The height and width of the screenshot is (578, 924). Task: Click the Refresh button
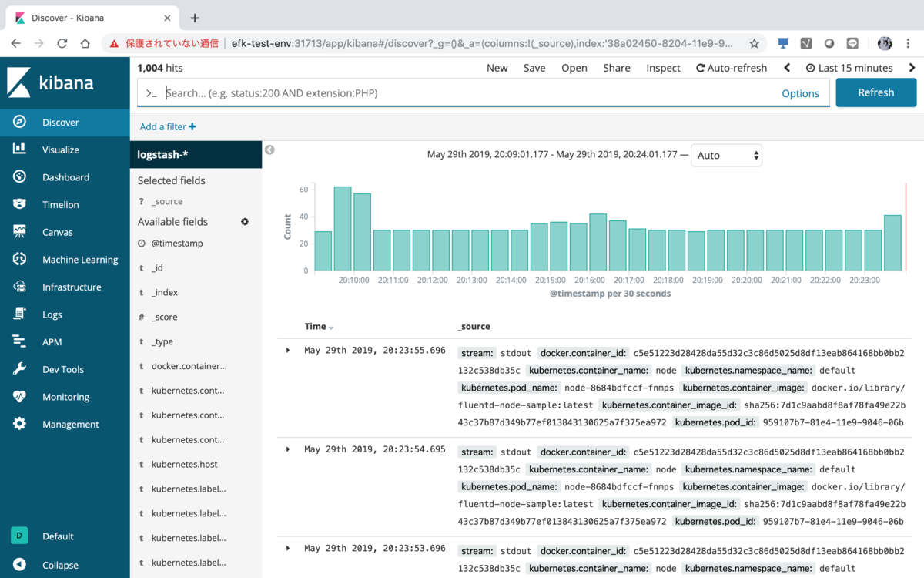(876, 92)
